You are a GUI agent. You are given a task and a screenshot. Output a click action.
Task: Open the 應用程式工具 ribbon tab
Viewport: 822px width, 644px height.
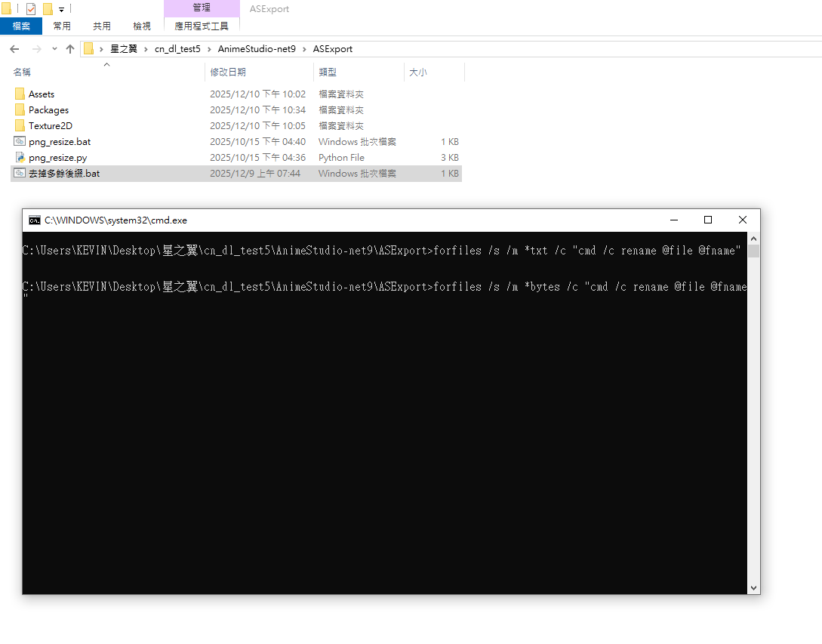[x=202, y=26]
